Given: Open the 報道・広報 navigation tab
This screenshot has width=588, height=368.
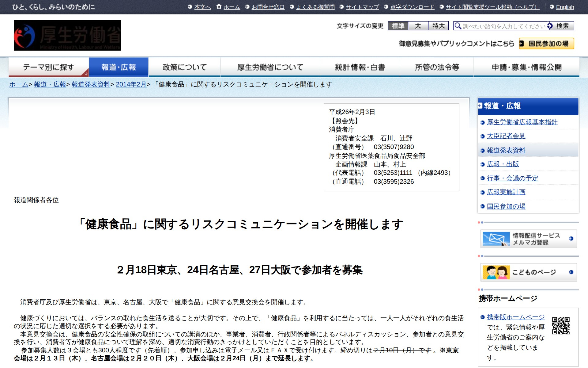Looking at the screenshot, I should click(119, 67).
